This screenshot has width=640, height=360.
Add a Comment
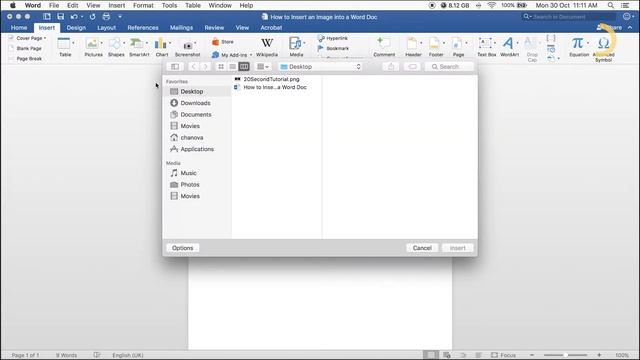click(384, 47)
